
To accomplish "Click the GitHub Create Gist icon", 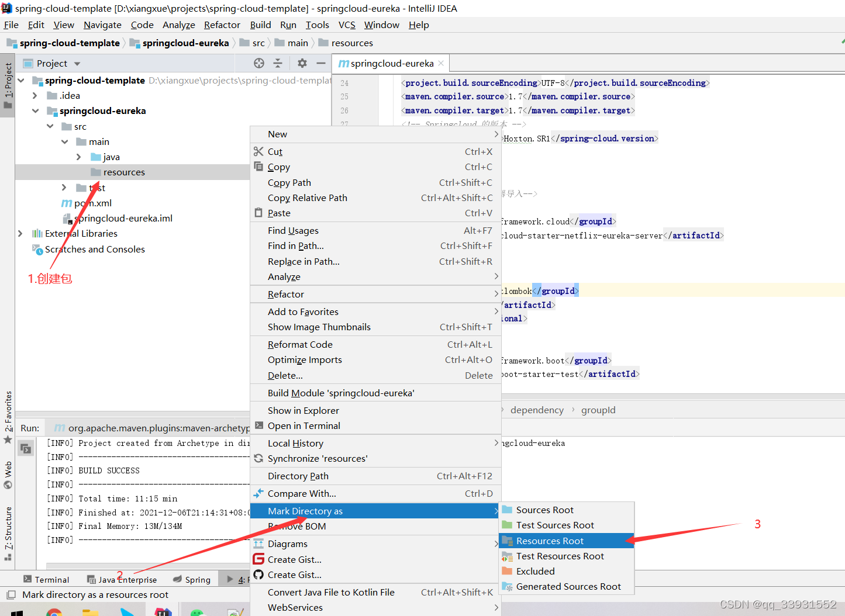I will 258,575.
